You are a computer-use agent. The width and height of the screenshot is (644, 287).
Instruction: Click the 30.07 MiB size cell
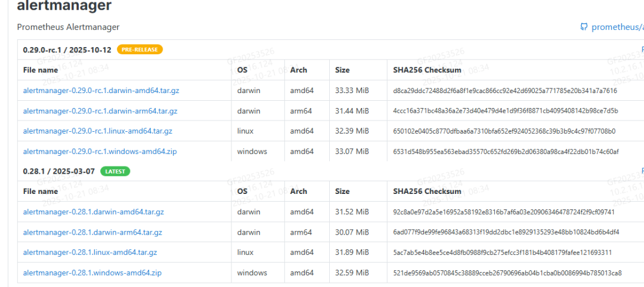tap(352, 232)
